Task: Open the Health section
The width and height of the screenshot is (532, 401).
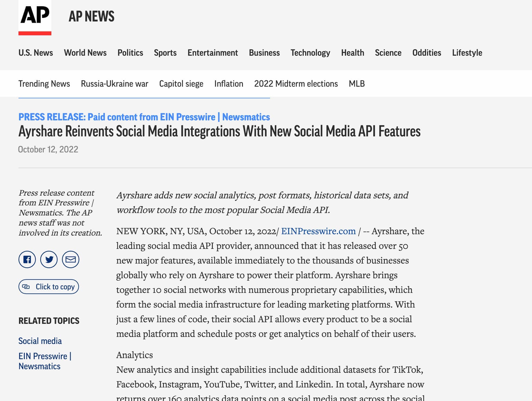Action: point(353,53)
